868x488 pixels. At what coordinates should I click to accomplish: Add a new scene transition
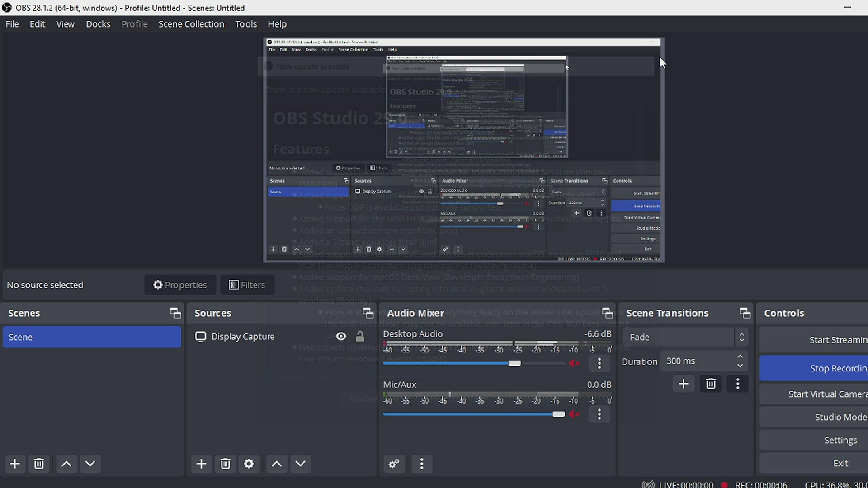683,384
